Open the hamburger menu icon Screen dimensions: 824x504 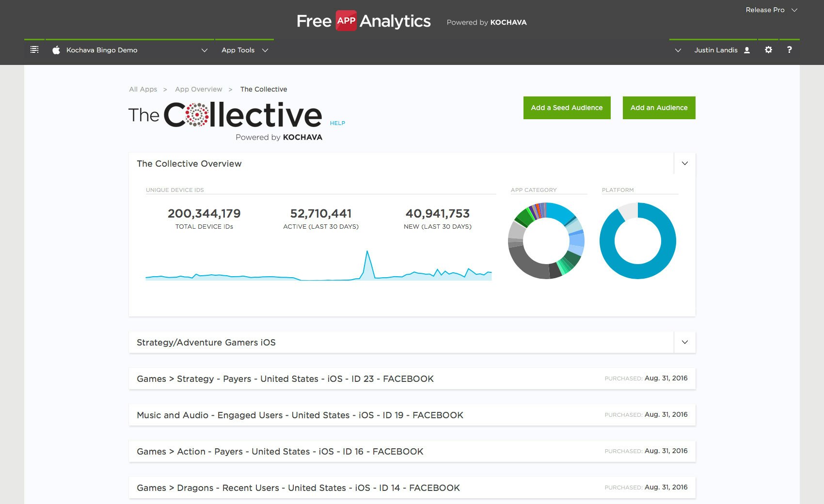pos(34,49)
